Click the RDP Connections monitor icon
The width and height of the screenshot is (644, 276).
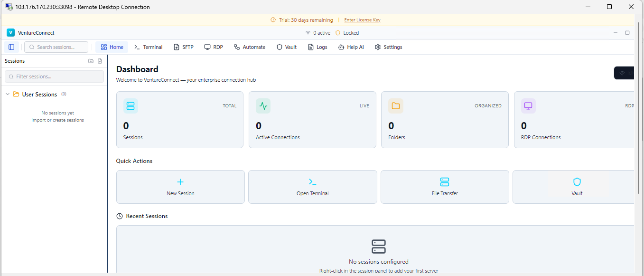click(528, 106)
